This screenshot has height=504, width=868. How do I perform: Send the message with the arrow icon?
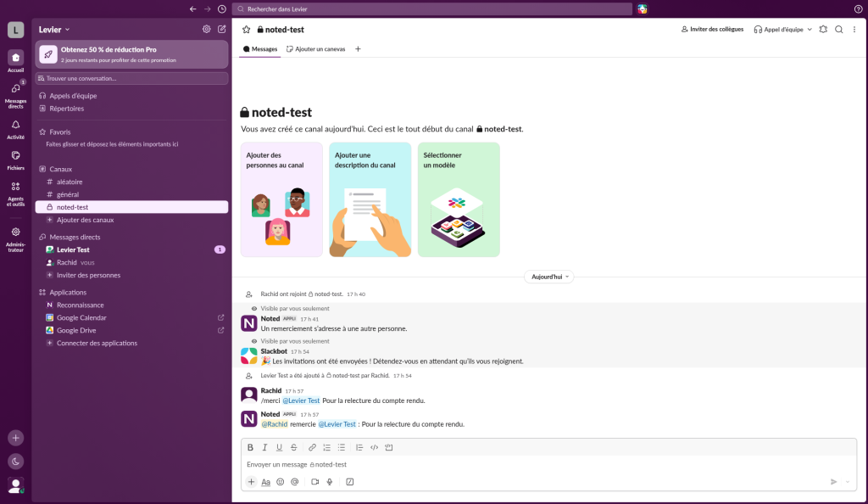(833, 482)
